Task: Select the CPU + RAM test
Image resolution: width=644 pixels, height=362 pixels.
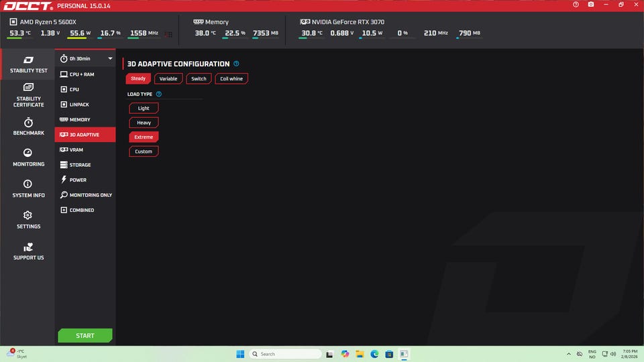Action: [x=85, y=74]
